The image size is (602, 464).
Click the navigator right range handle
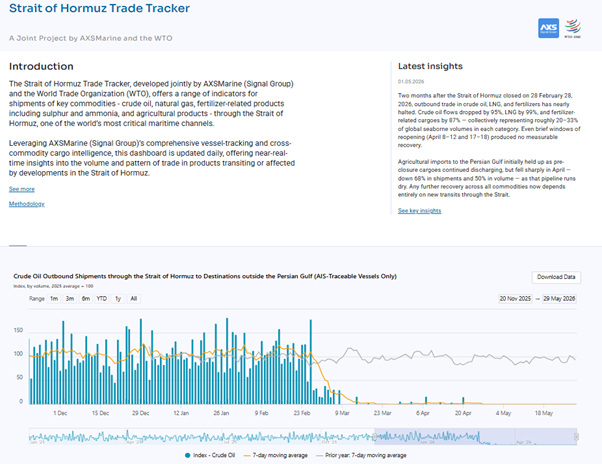coord(576,437)
